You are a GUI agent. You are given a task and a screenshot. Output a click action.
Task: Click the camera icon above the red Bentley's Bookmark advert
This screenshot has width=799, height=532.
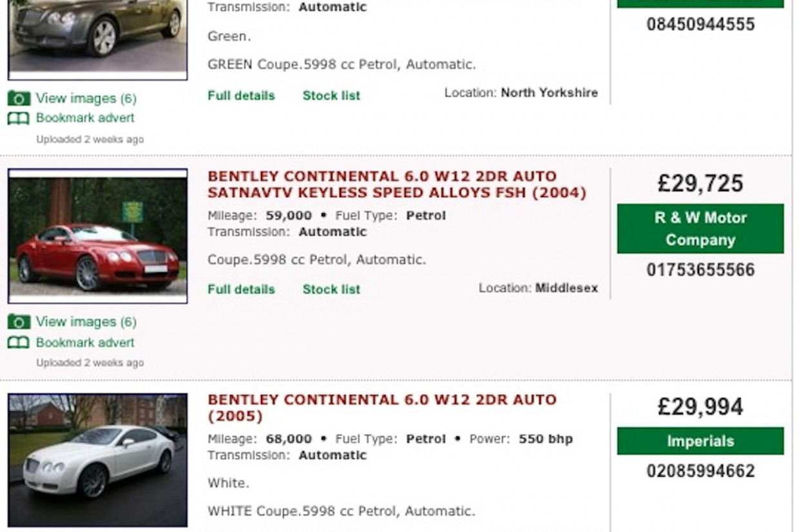[x=19, y=321]
